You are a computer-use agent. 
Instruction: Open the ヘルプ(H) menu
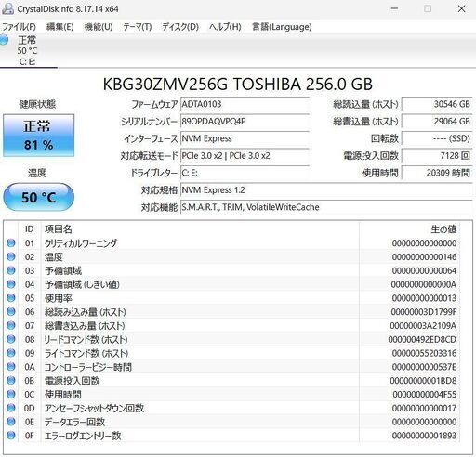coord(225,27)
